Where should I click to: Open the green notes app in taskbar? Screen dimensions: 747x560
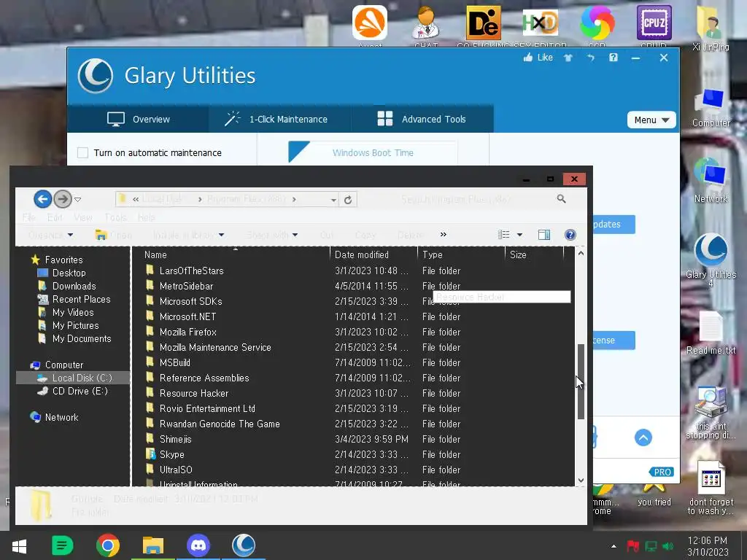(62, 545)
